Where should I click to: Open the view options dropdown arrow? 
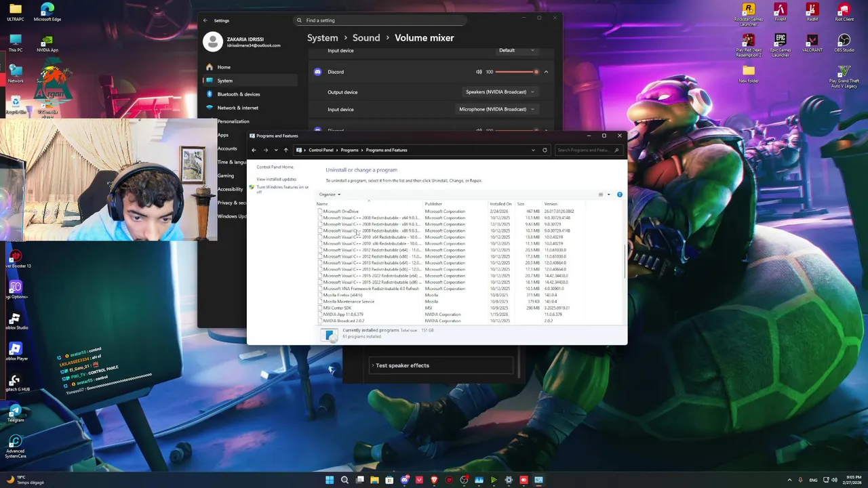[x=608, y=195]
